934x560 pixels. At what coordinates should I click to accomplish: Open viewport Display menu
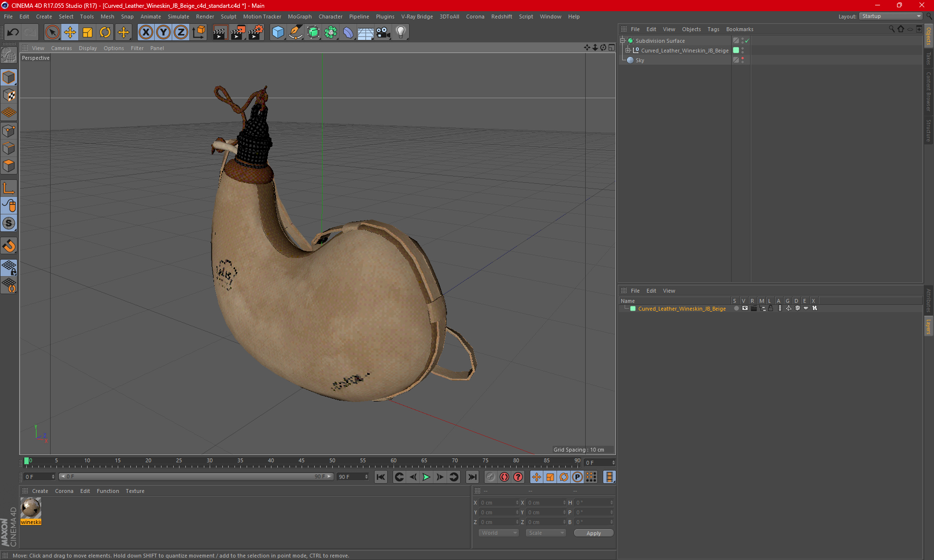click(88, 48)
